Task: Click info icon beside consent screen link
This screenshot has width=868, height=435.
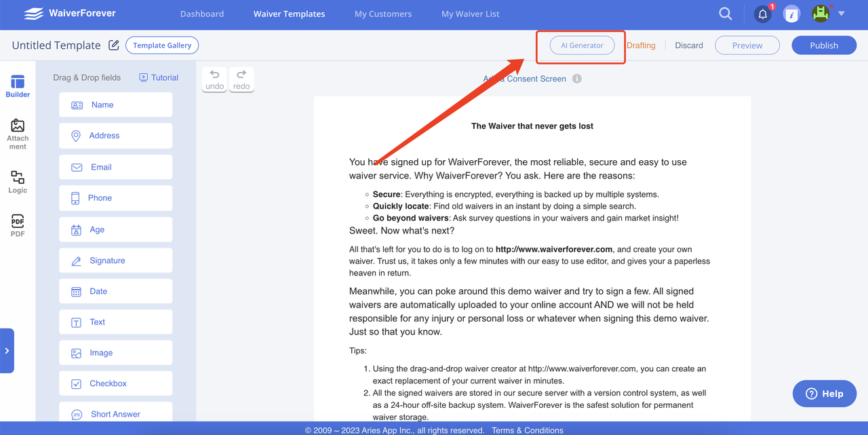Action: coord(577,79)
